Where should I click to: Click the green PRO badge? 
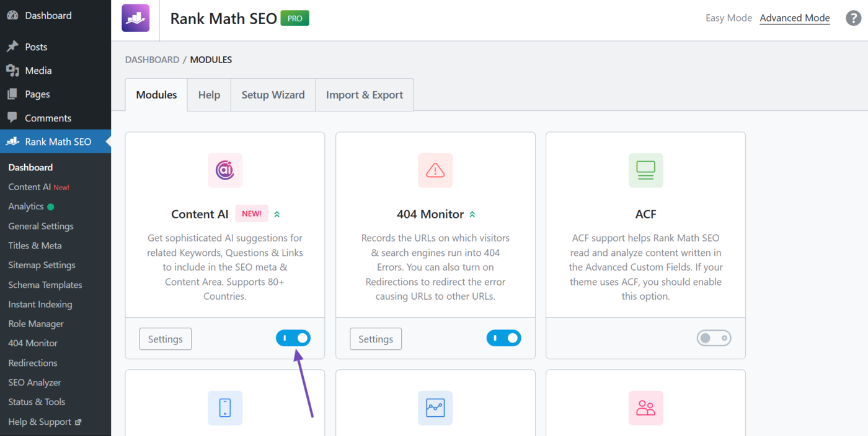tap(294, 18)
